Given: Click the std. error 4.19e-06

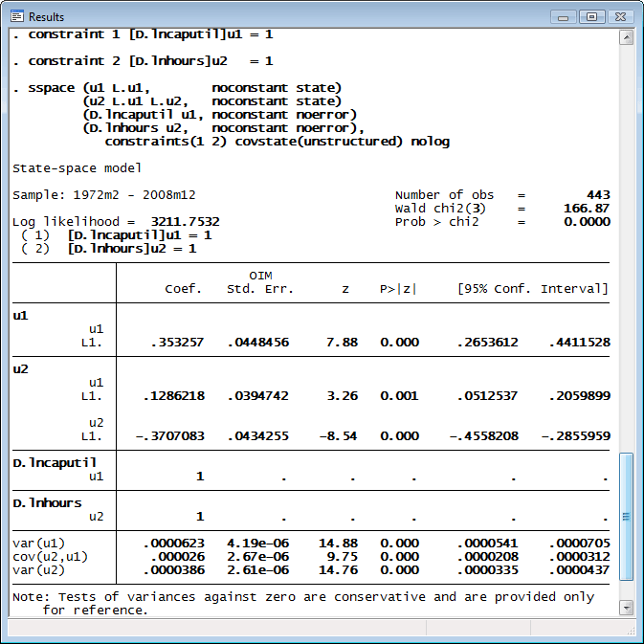Looking at the screenshot, I should tap(258, 544).
